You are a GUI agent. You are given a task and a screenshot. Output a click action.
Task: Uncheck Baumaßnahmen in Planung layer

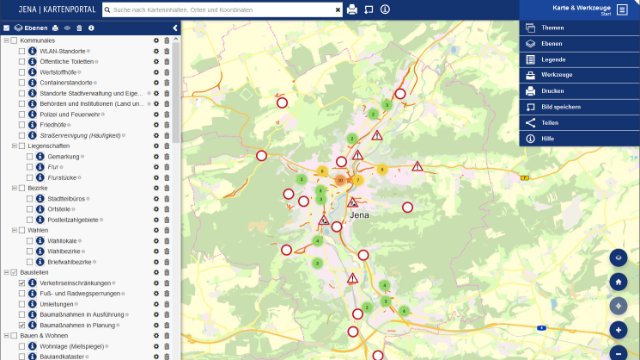coord(22,325)
